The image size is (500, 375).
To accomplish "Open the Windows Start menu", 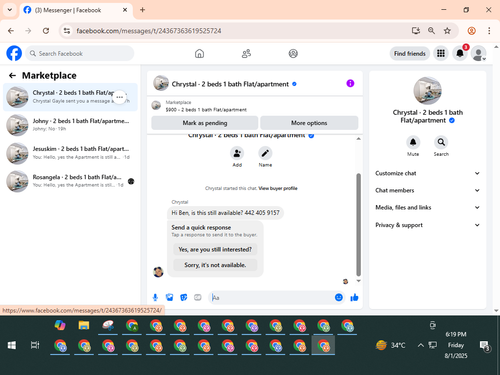I will pos(12,345).
